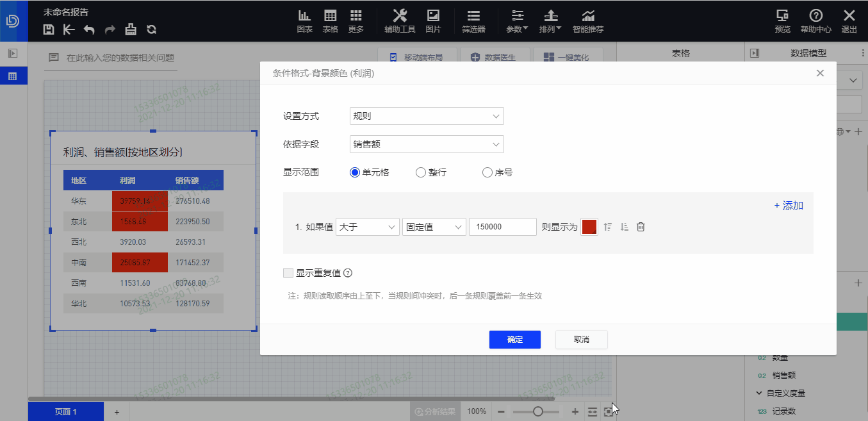This screenshot has width=868, height=421.
Task: Open the 参数 parameters menu
Action: click(516, 20)
